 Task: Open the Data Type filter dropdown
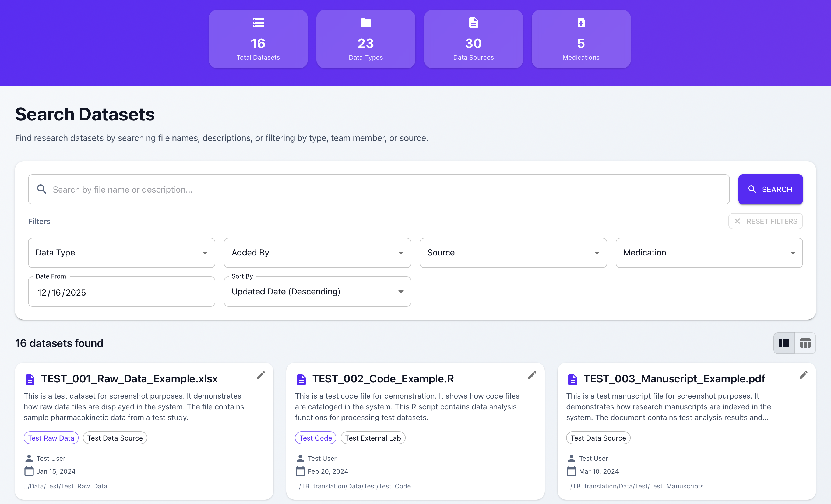click(x=121, y=253)
